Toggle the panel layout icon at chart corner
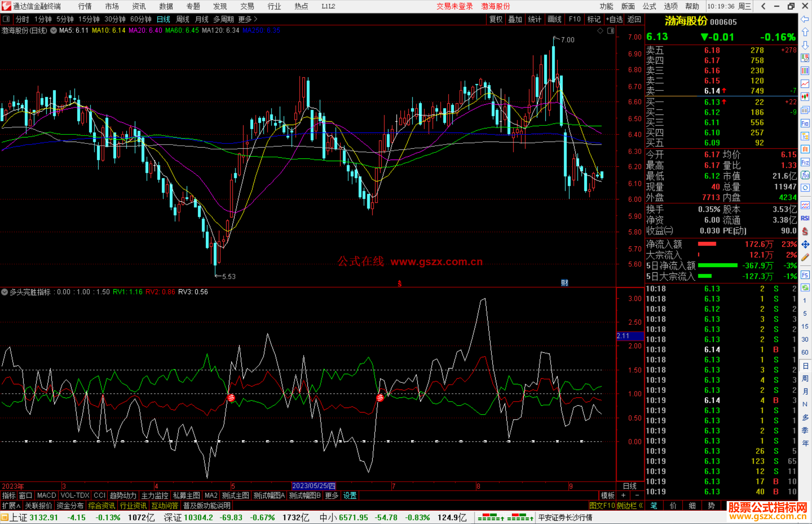812x524 pixels. (611, 31)
